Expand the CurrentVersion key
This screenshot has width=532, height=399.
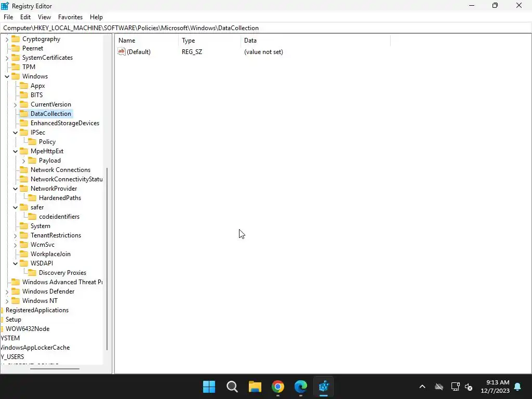click(15, 105)
